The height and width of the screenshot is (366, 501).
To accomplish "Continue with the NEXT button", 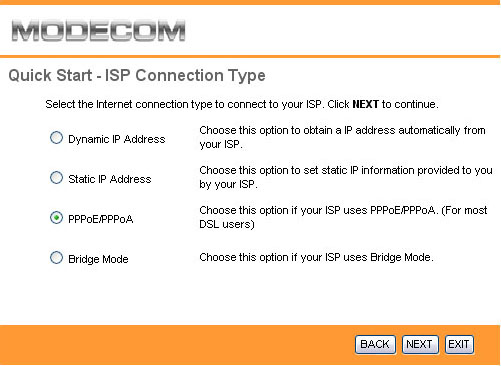I will click(x=420, y=344).
